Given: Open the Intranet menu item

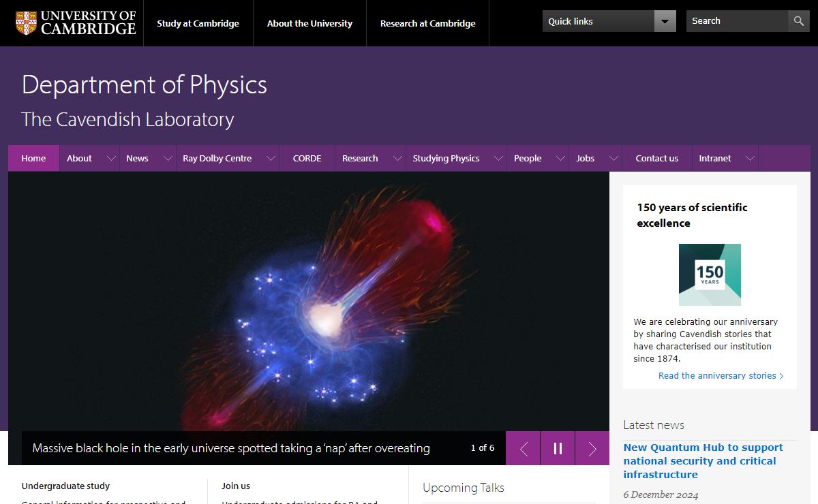Looking at the screenshot, I should pos(715,158).
